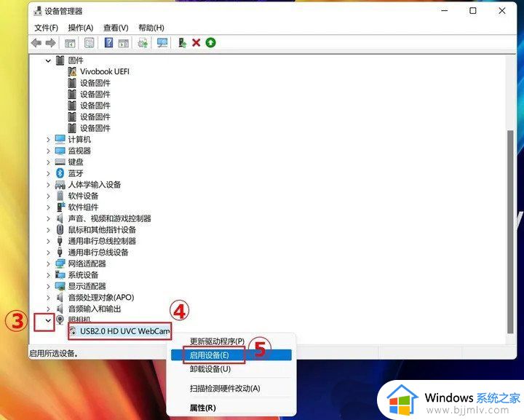Collapse the 固件 firmware category
The height and width of the screenshot is (420, 524).
[x=48, y=60]
